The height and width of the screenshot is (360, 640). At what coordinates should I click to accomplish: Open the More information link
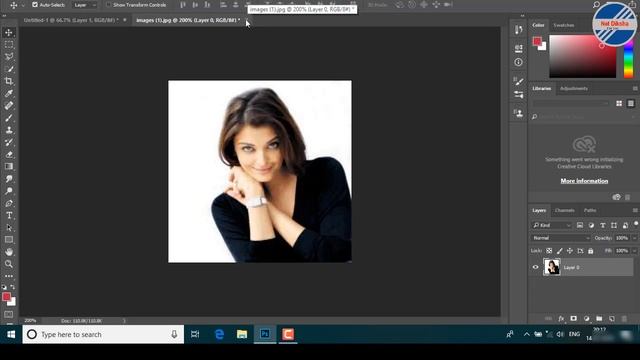(584, 181)
